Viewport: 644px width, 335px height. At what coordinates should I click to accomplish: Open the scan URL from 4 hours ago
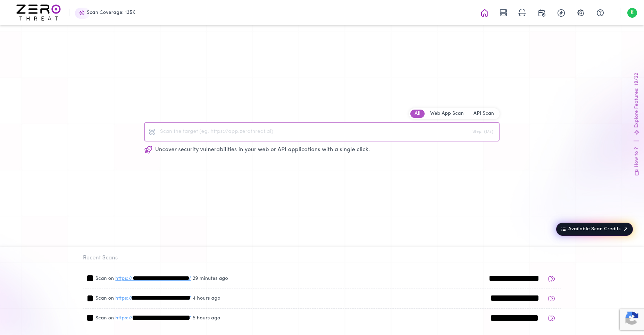pos(153,298)
